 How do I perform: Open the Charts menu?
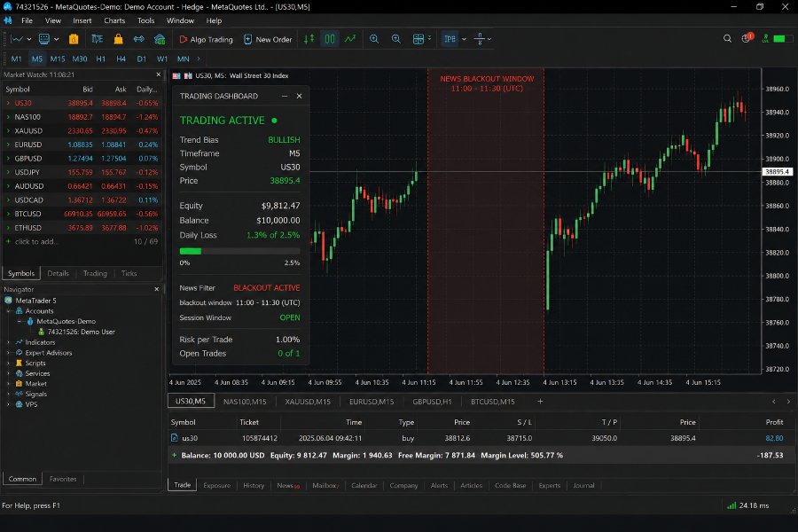(114, 21)
